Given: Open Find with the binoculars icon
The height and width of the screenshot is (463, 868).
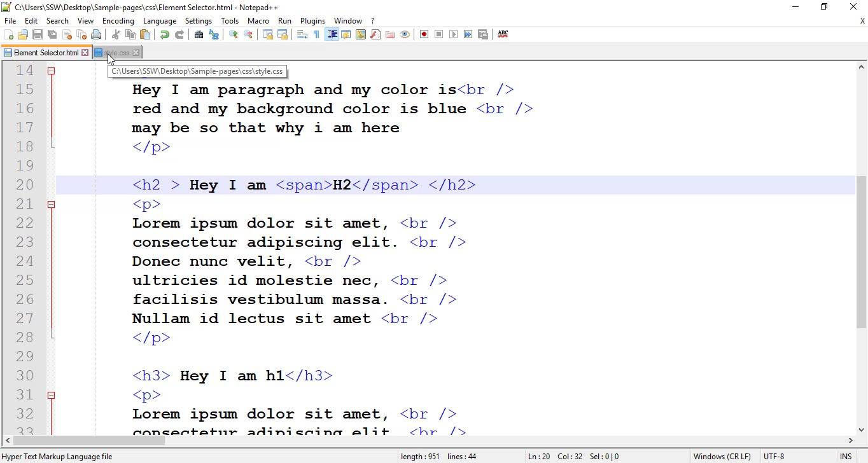Looking at the screenshot, I should [199, 34].
